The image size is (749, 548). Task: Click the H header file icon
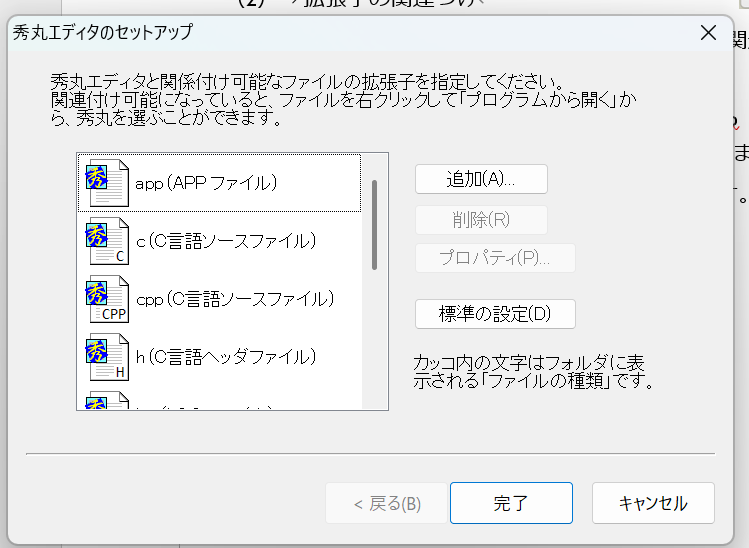[107, 357]
